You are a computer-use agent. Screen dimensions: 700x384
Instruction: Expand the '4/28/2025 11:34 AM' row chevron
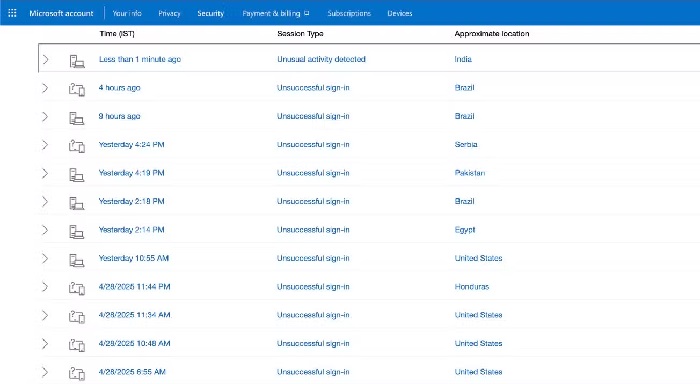tap(45, 315)
